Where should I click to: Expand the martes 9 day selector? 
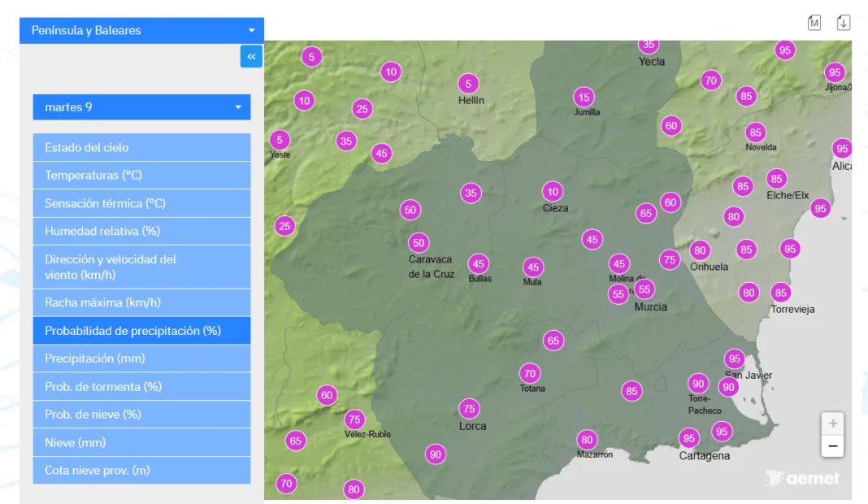tap(141, 107)
